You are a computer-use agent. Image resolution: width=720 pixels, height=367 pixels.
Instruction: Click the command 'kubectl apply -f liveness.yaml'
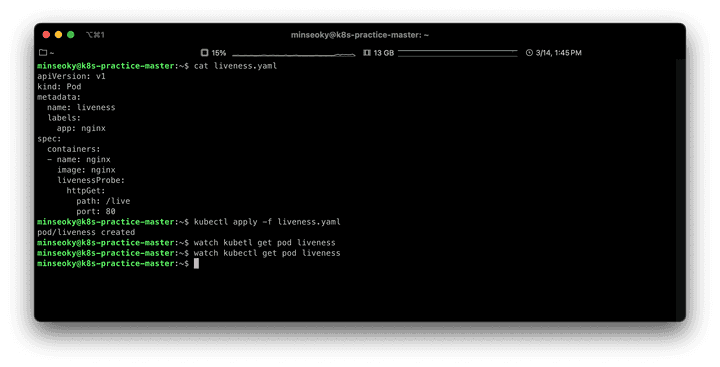tap(267, 222)
